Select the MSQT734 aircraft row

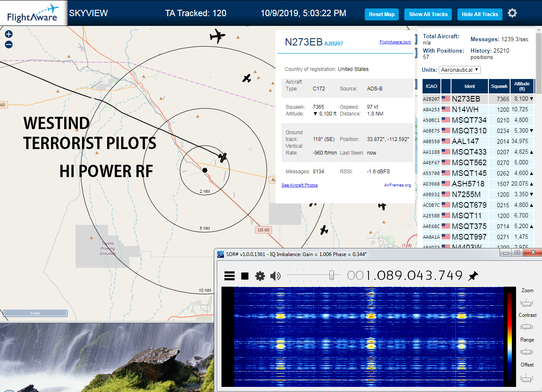pyautogui.click(x=478, y=120)
